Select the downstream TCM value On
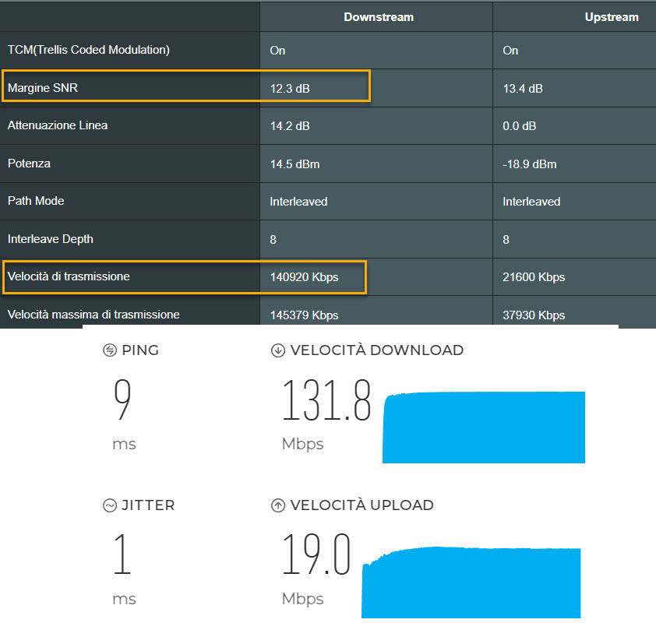The height and width of the screenshot is (644, 656). pyautogui.click(x=277, y=51)
